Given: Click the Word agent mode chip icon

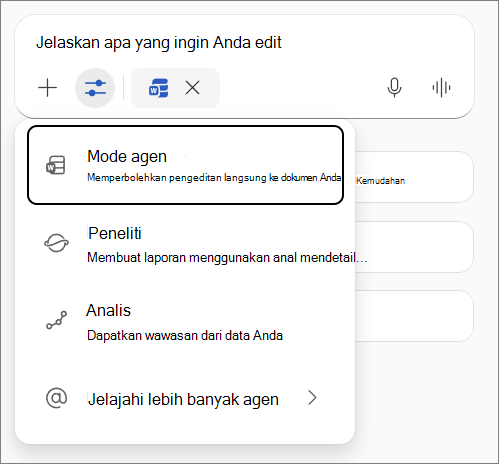Looking at the screenshot, I should point(159,88).
